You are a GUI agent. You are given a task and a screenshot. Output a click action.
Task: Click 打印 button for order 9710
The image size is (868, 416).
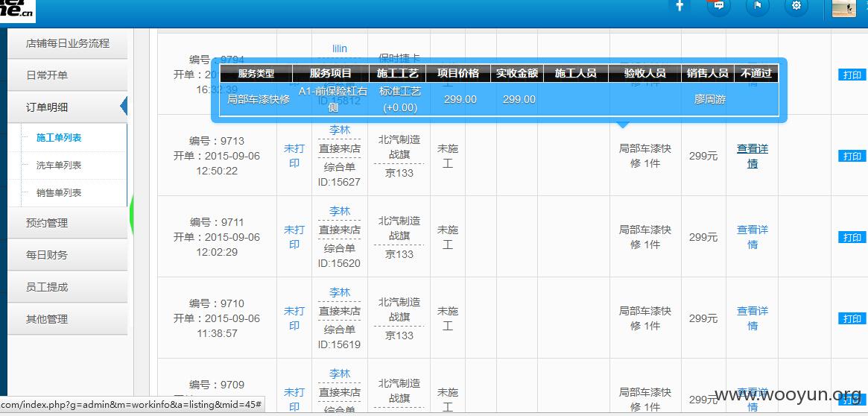point(852,318)
